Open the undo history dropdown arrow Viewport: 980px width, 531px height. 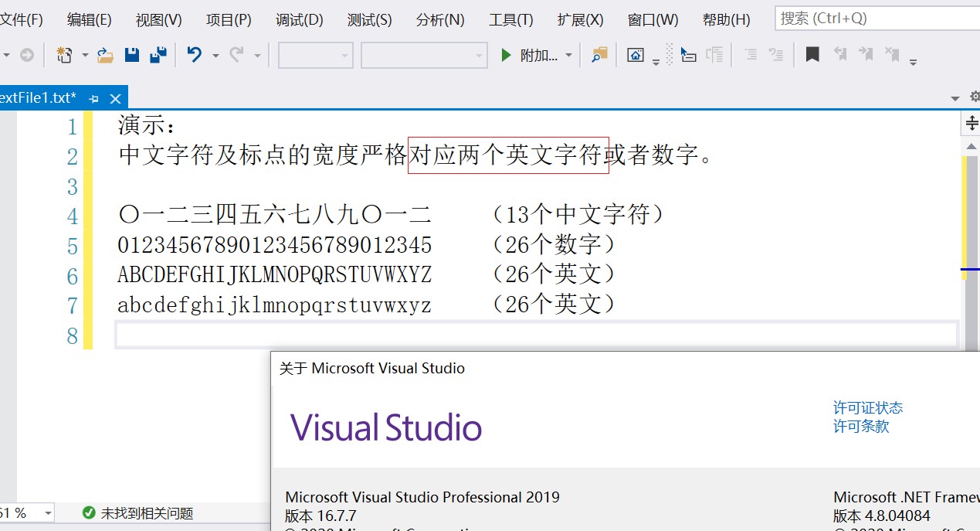coord(215,54)
